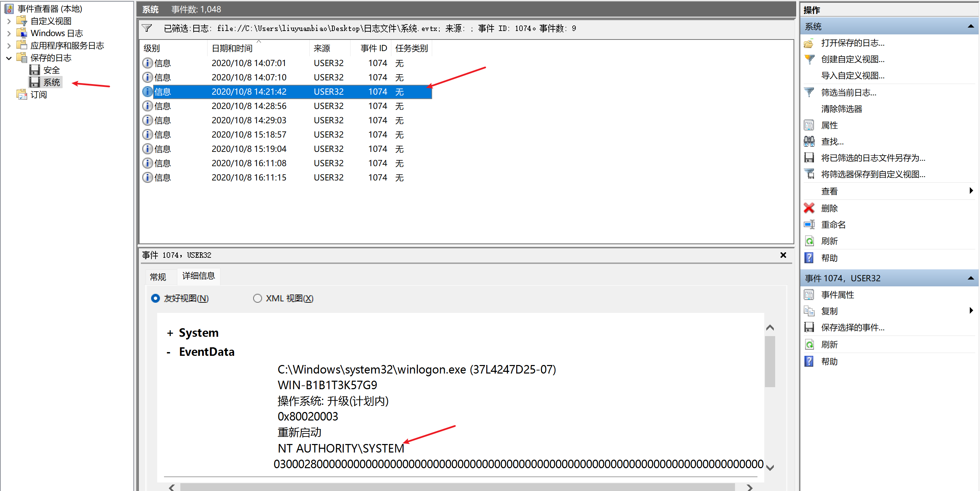Click the binoculars Find icon
This screenshot has height=491, width=980.
[x=809, y=142]
